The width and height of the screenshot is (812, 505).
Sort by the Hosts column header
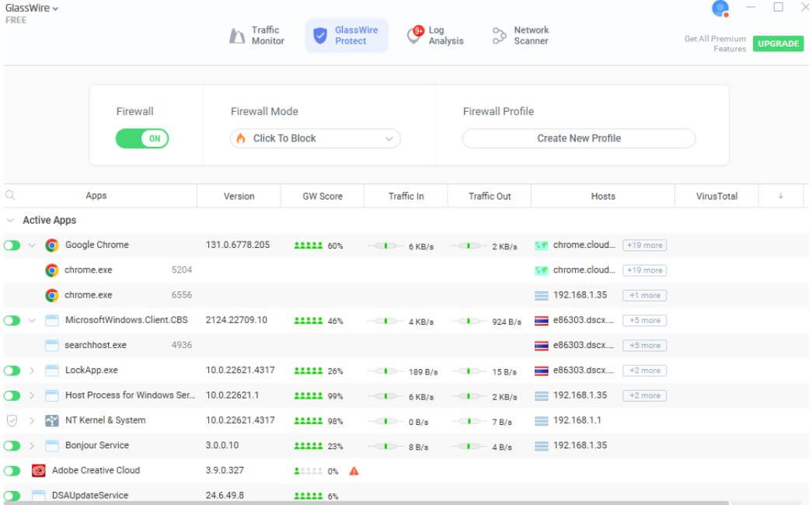(x=603, y=197)
